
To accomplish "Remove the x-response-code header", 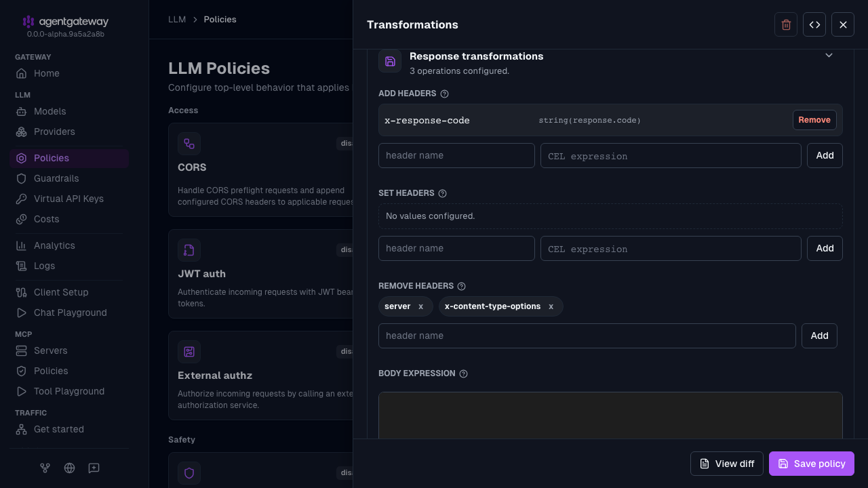I will tap(814, 120).
